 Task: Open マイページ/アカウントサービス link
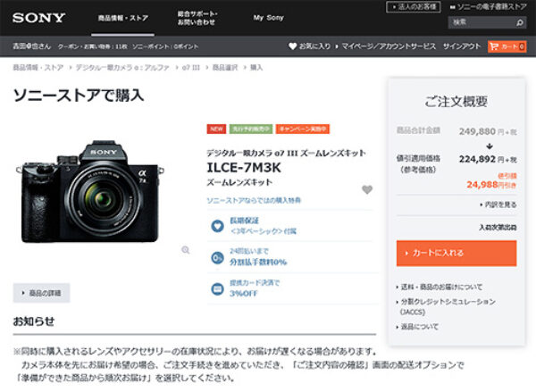389,46
